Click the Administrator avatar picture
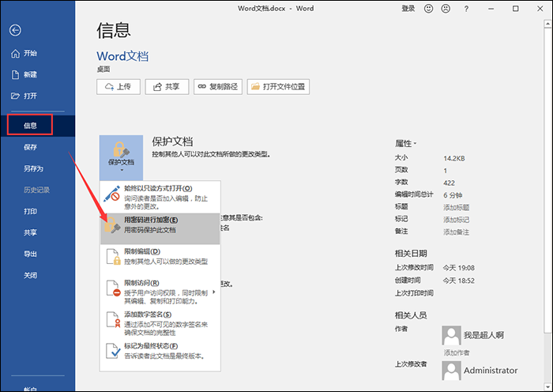553x392 pixels. pyautogui.click(x=451, y=371)
